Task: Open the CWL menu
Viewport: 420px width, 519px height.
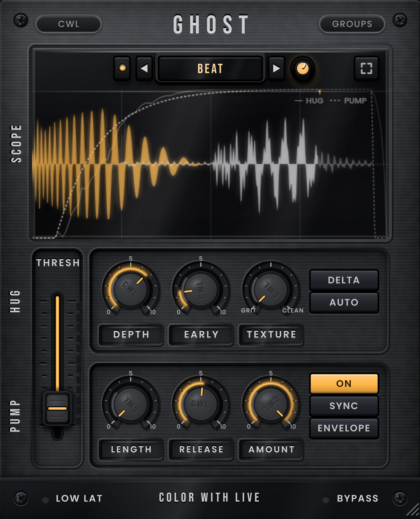Action: coord(69,24)
